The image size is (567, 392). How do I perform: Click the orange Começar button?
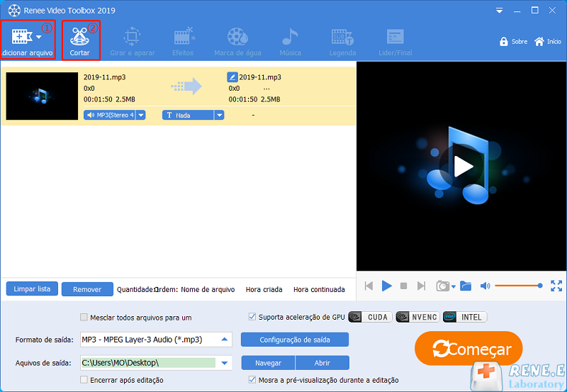[468, 349]
